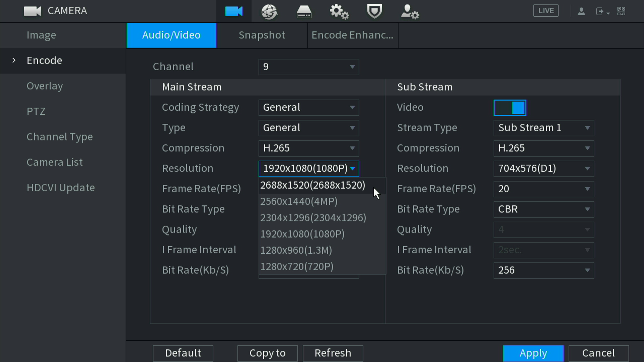Select 2560x1440(4MP) resolution option
The image size is (644, 362).
click(299, 201)
